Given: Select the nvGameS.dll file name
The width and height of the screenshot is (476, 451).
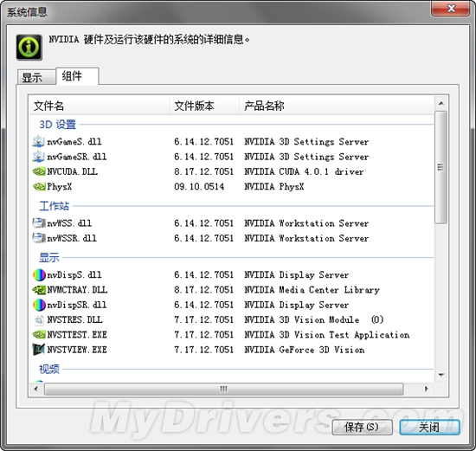Looking at the screenshot, I should tap(74, 141).
